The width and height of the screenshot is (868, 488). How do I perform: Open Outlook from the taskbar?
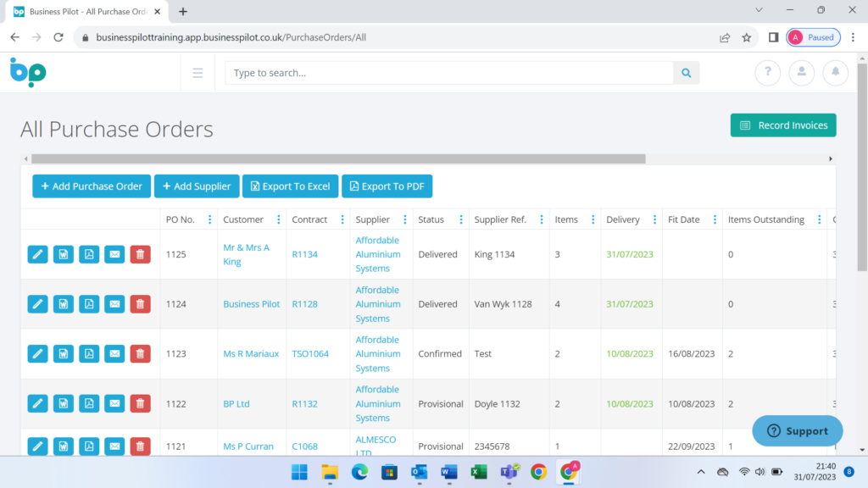419,472
